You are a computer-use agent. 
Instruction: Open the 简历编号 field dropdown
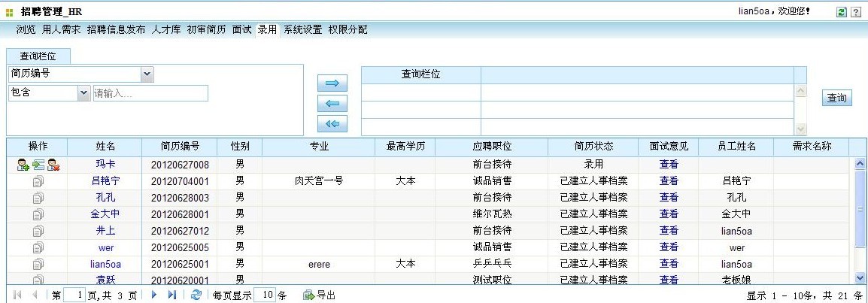[x=147, y=74]
